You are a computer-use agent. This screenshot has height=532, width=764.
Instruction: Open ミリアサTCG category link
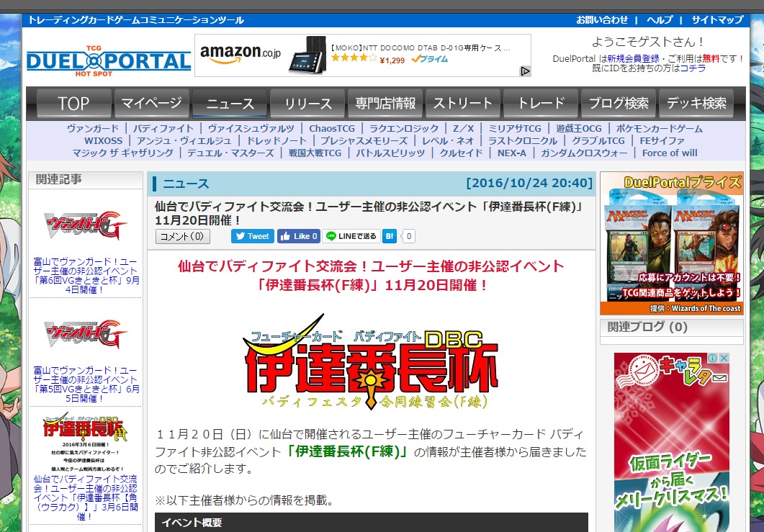(515, 129)
